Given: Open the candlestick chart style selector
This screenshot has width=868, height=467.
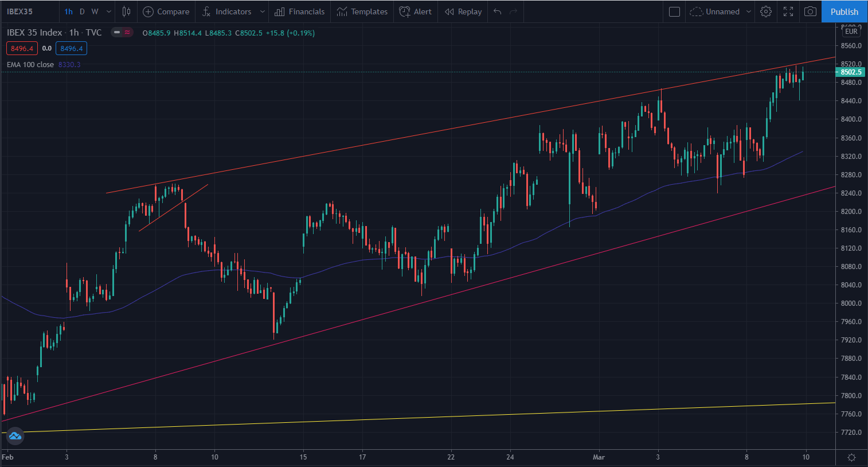Looking at the screenshot, I should point(126,11).
